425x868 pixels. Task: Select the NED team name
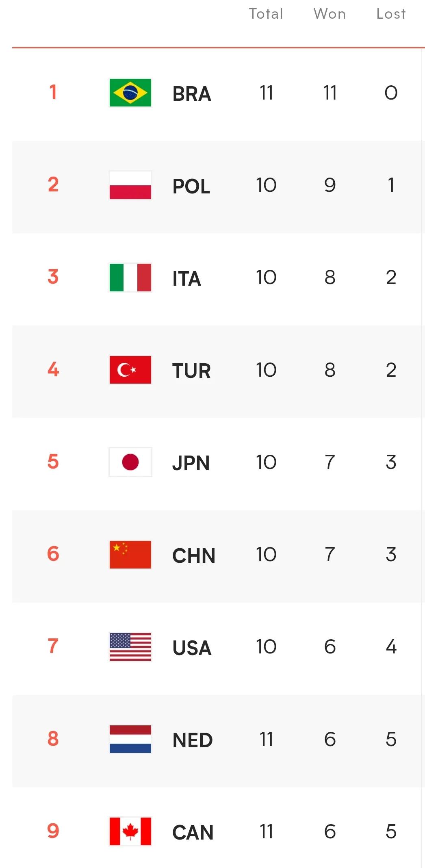pos(193,740)
